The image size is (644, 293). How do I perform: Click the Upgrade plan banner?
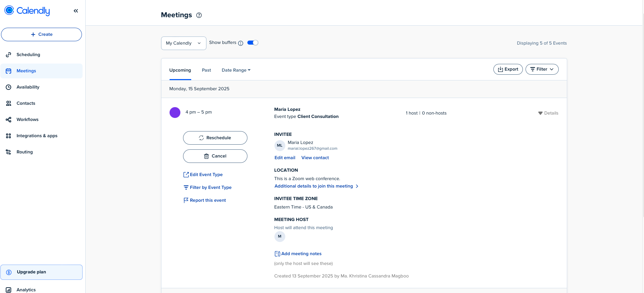41,272
